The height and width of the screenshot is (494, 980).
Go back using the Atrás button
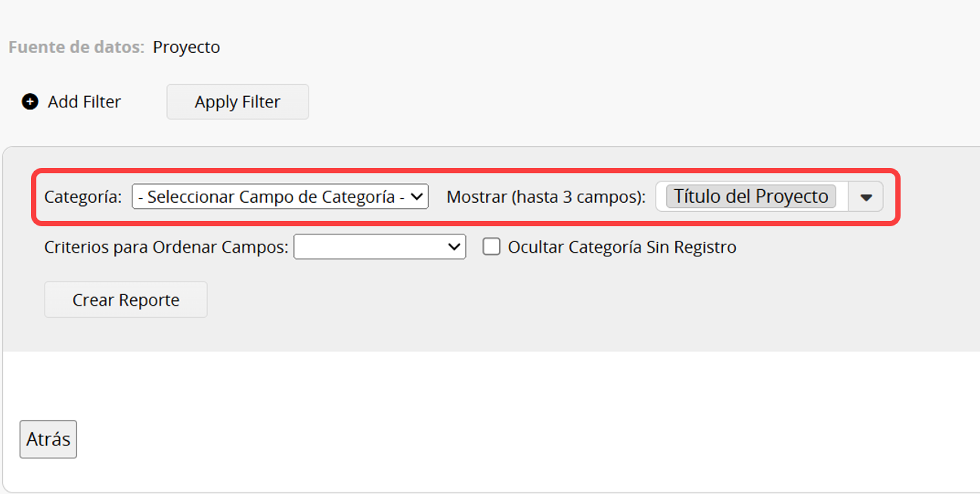coord(48,440)
